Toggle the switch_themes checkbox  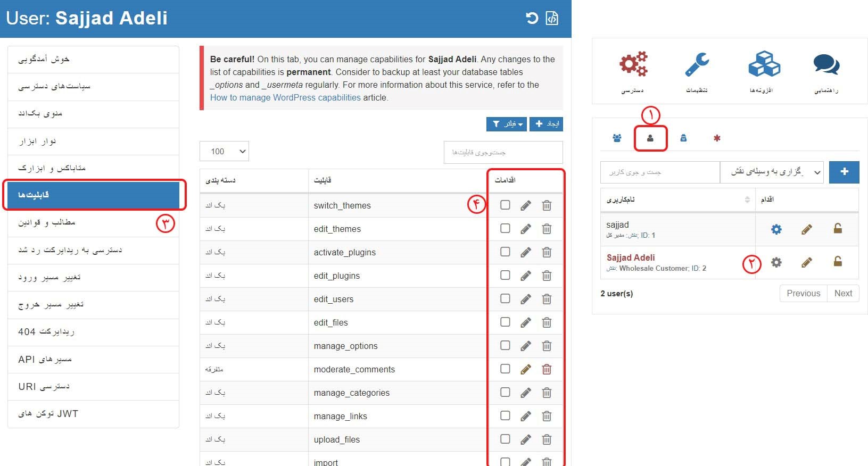[505, 205]
